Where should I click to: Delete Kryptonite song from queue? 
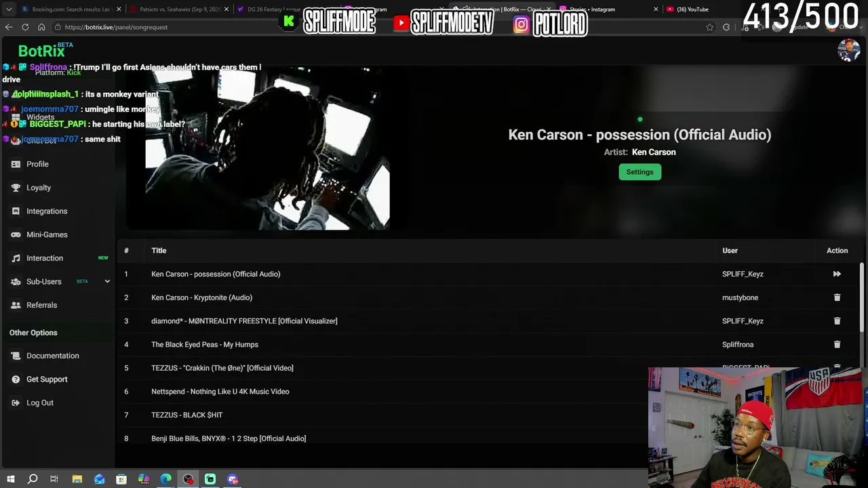837,298
